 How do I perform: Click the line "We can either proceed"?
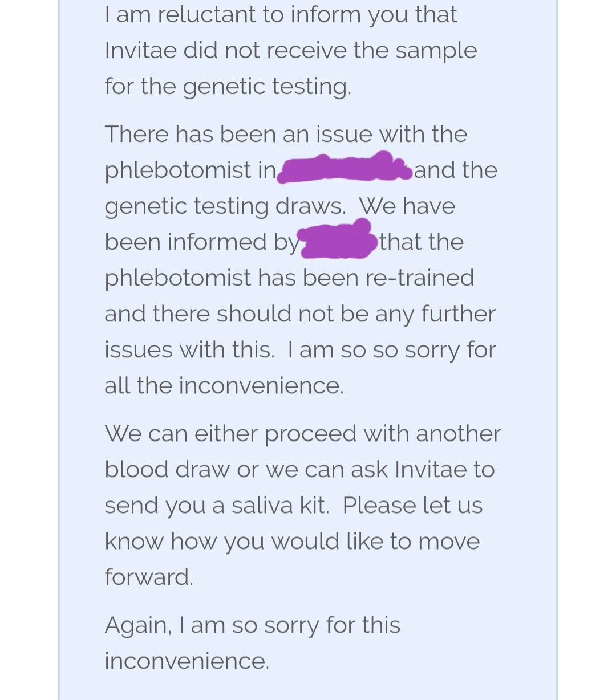[x=302, y=434]
